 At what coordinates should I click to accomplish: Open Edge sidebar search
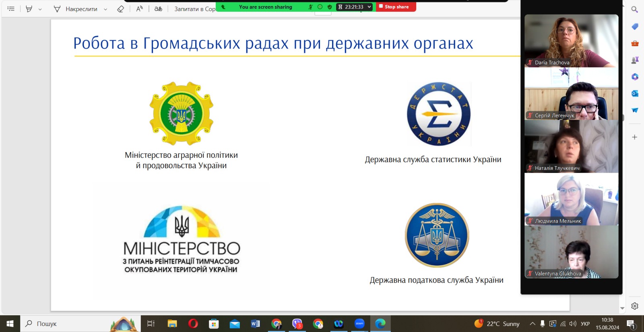click(635, 9)
